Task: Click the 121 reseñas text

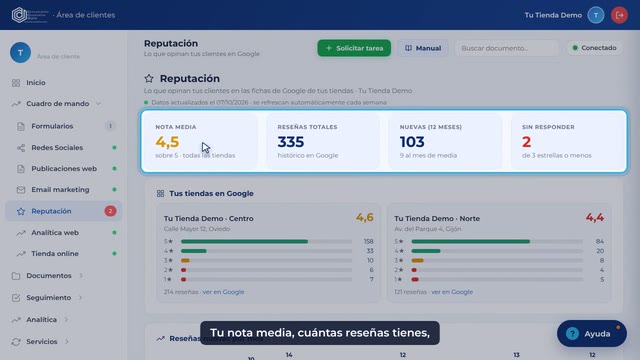Action: point(410,292)
